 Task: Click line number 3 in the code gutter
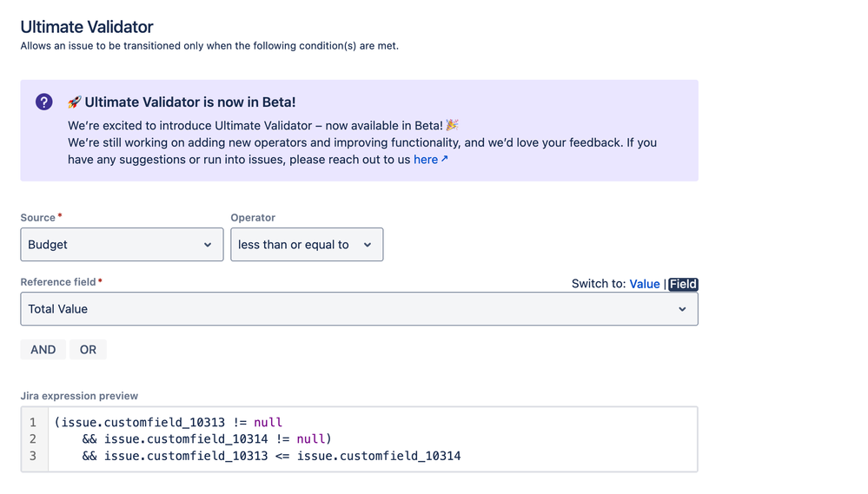click(33, 456)
